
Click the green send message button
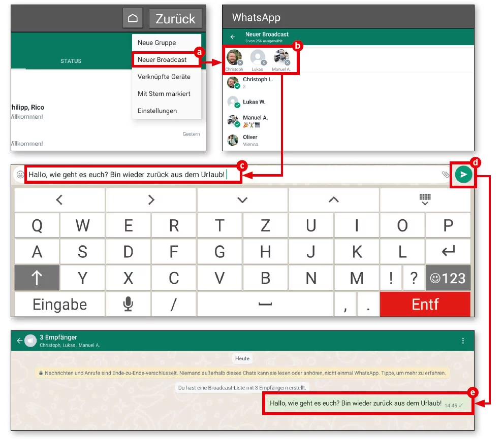[x=463, y=175]
